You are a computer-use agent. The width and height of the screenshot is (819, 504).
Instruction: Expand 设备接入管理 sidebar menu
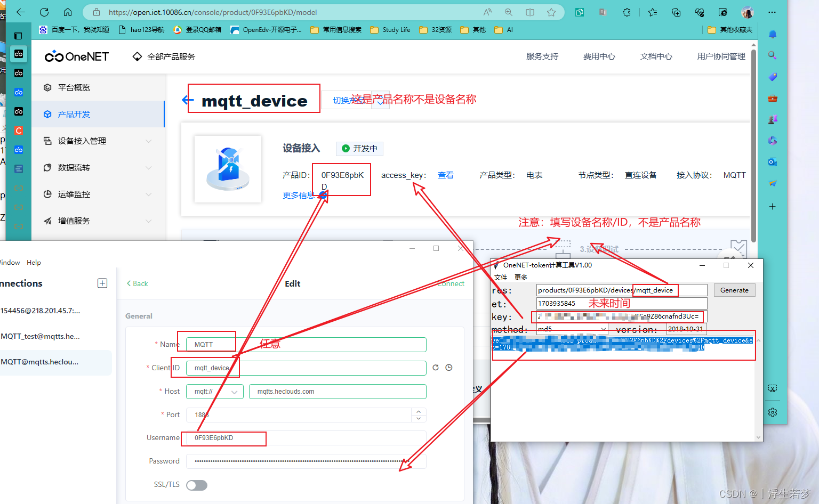[x=98, y=141]
